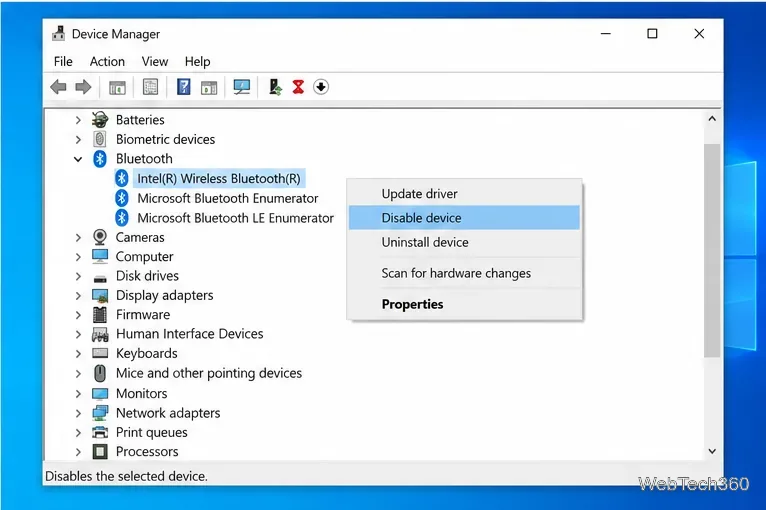Click the Microsoft Bluetooth LE Enumerator icon
Screen dimensions: 766x510
(x=122, y=218)
